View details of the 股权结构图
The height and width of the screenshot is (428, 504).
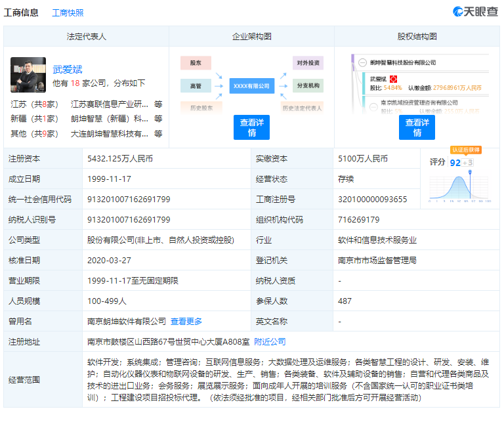coord(417,127)
